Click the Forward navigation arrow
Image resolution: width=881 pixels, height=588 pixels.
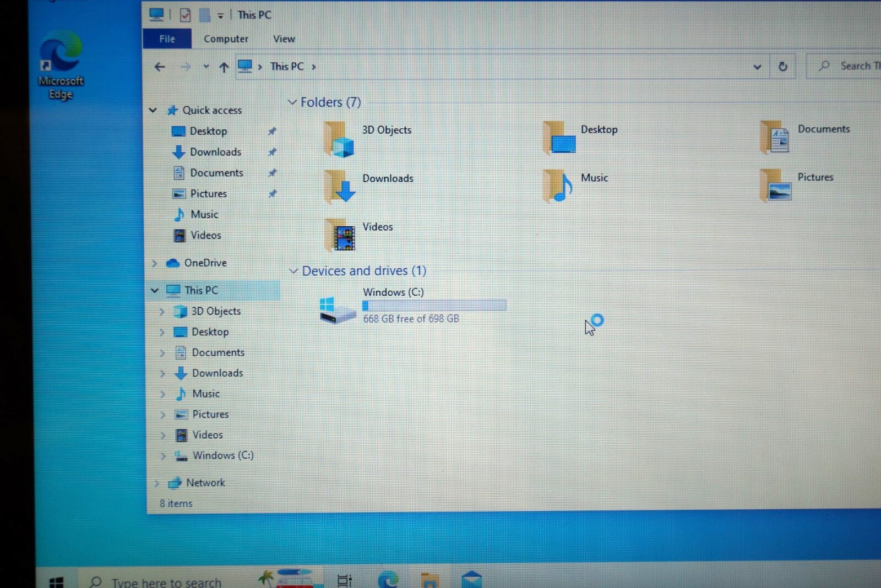(186, 67)
